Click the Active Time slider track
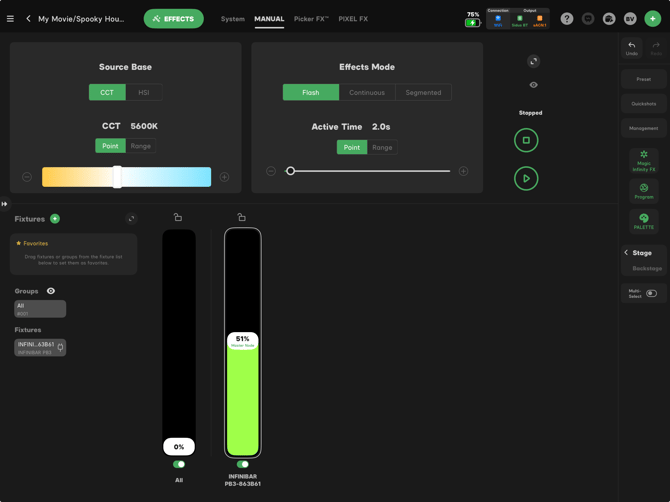 (x=367, y=171)
